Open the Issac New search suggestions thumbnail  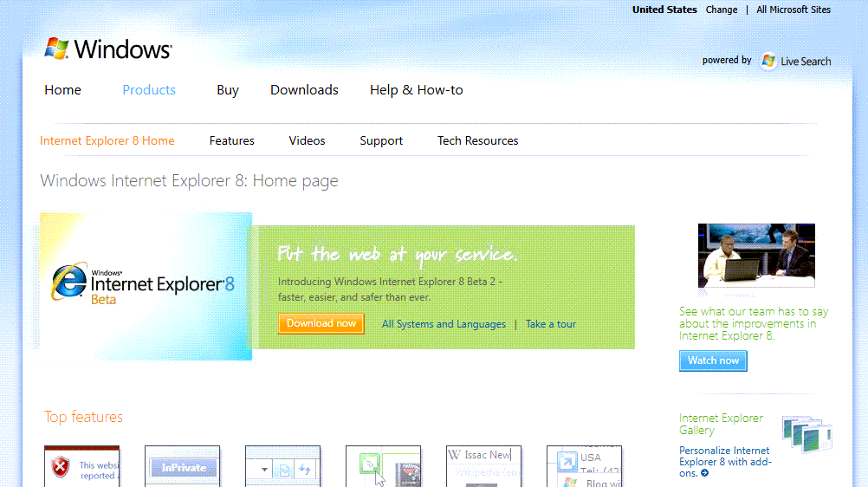(484, 466)
